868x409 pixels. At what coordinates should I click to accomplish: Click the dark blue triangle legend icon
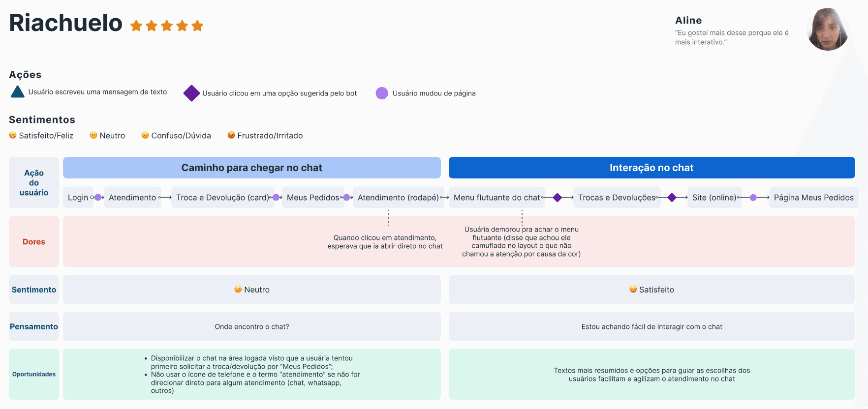click(x=18, y=92)
